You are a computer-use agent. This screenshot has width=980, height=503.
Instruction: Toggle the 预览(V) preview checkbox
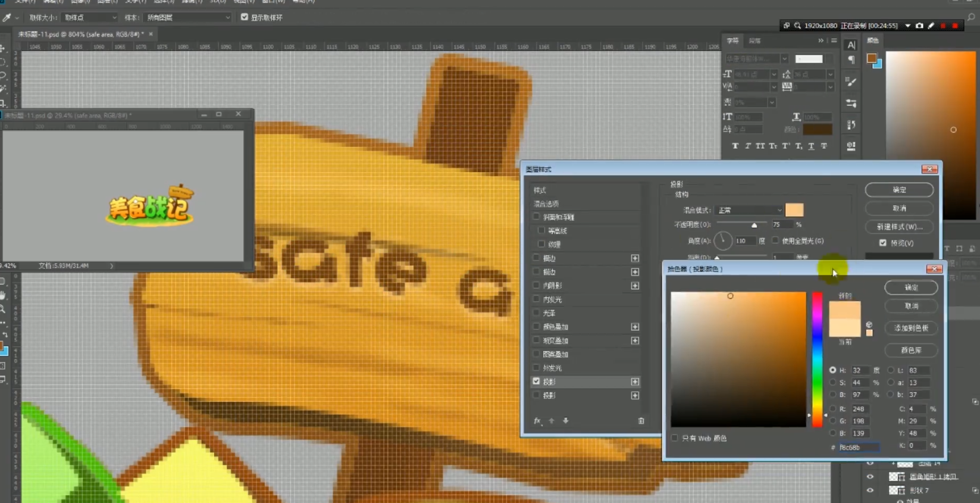coord(883,243)
